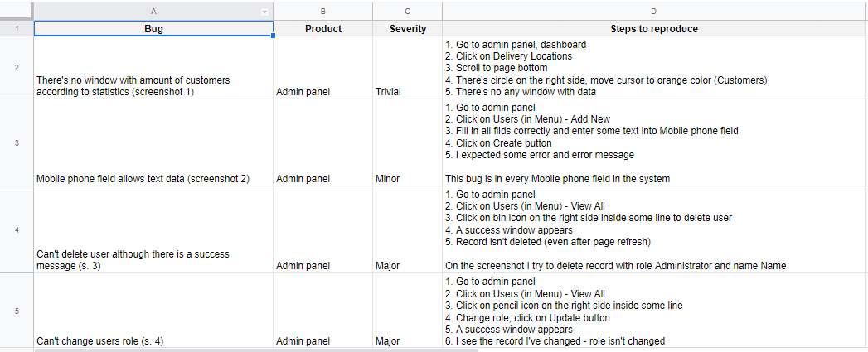Select the Minor severity cell

[x=407, y=142]
